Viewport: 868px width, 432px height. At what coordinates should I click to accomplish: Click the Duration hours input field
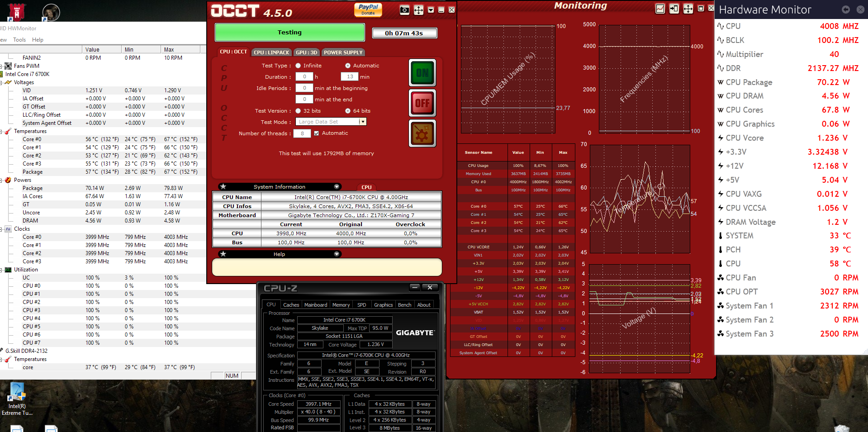point(304,77)
